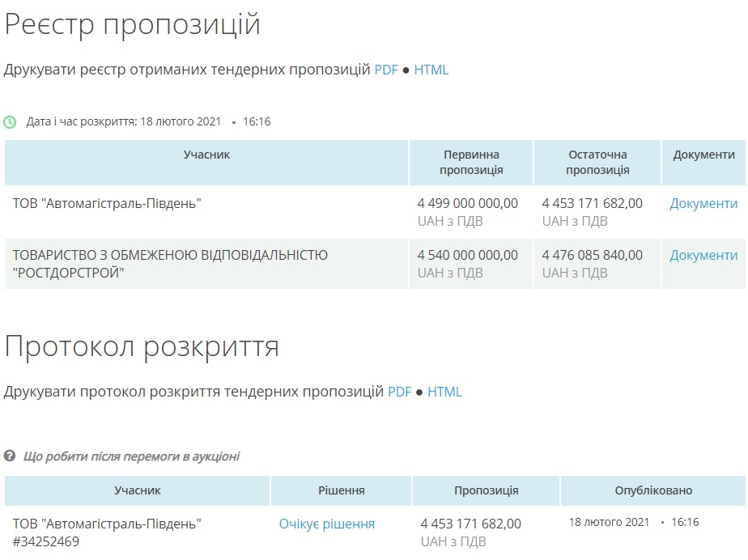Click the 'Опубліковано' column header
Image resolution: width=748 pixels, height=560 pixels.
(652, 490)
